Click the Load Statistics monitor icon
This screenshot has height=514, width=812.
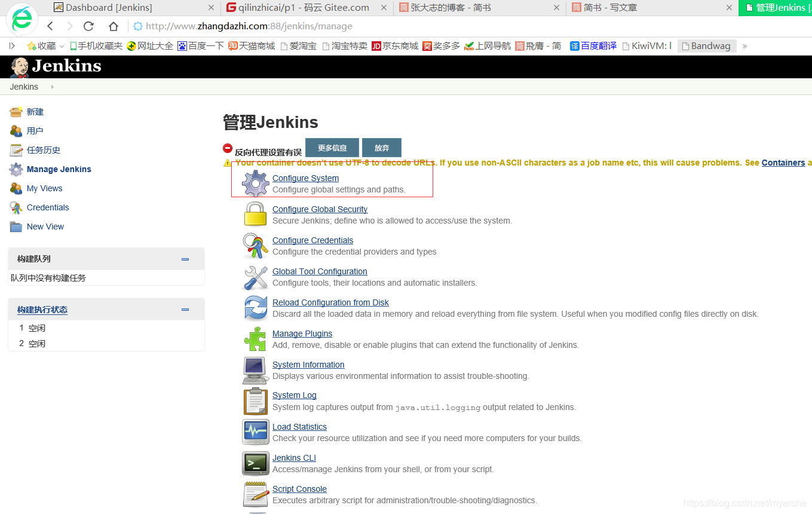[255, 432]
